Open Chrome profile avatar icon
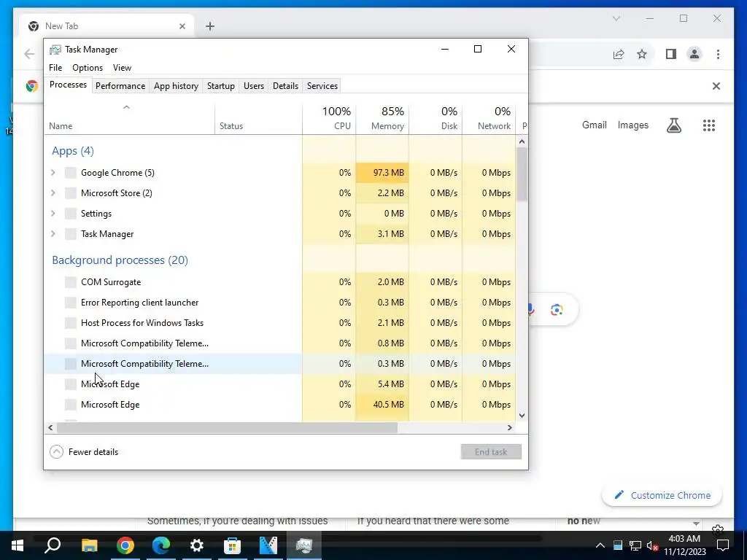747x560 pixels. (x=694, y=54)
